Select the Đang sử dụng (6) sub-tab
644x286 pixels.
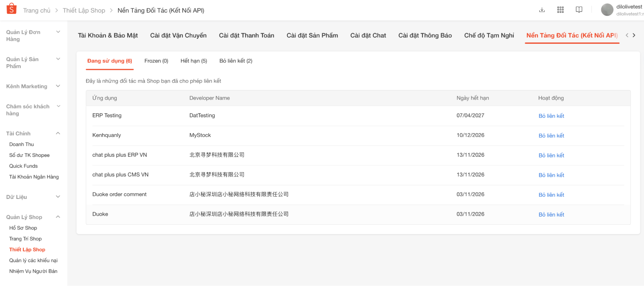tap(110, 61)
